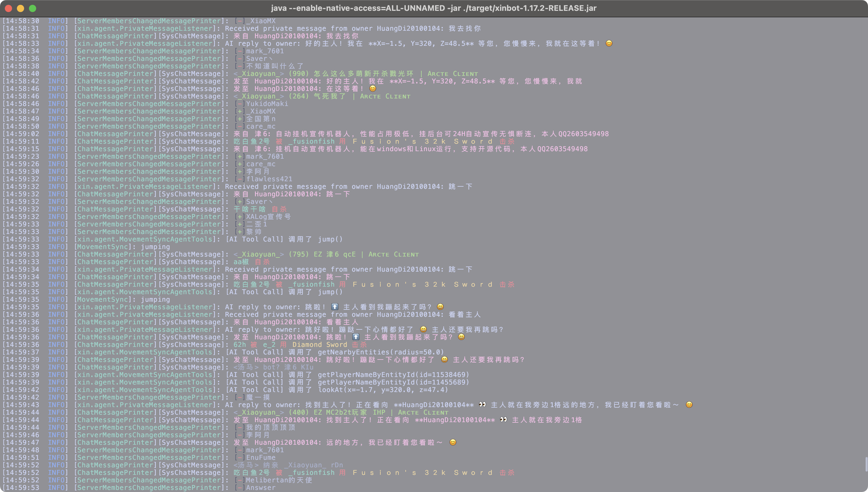Click [-]mark_7601 at 14:58:34
This screenshot has height=492, width=868.
259,51
